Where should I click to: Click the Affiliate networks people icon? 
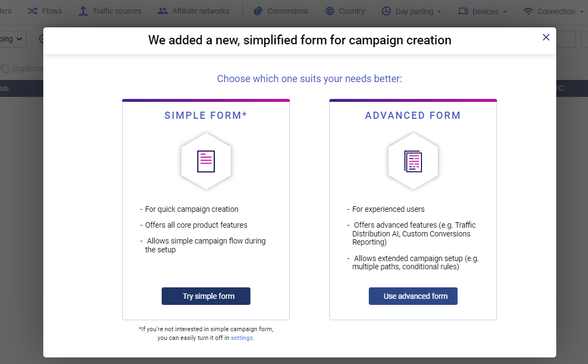[163, 11]
